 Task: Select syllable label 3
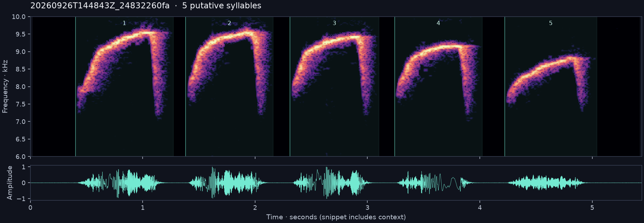pos(334,23)
